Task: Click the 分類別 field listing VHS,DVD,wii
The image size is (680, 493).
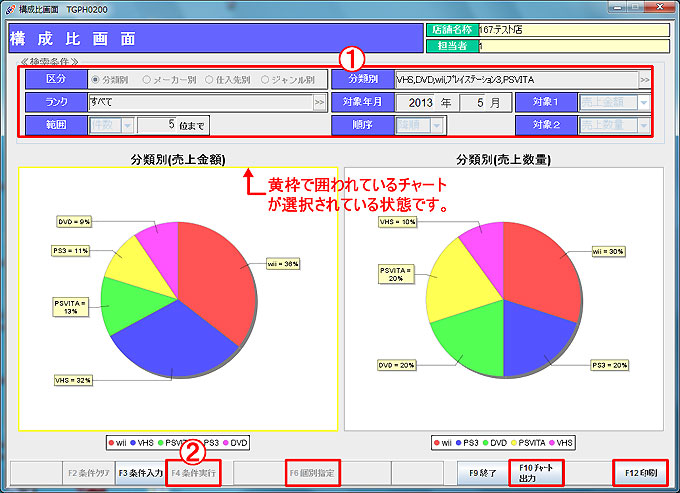Action: 517,80
